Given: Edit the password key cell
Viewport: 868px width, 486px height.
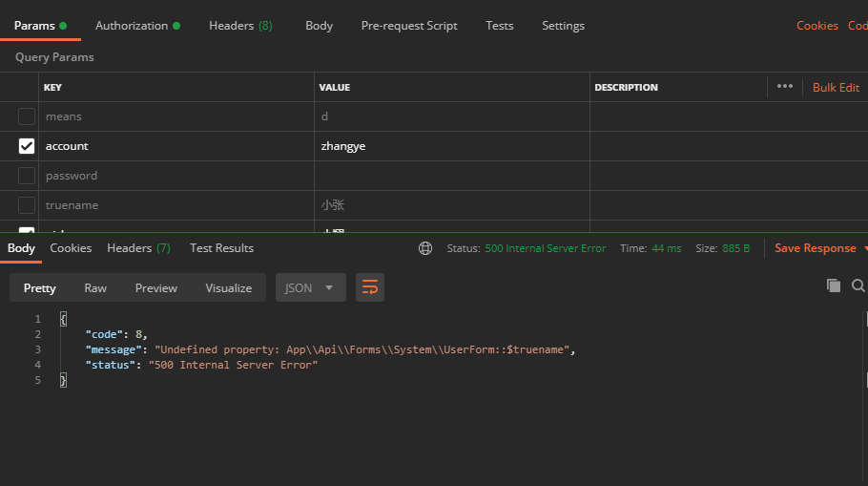Looking at the screenshot, I should coord(176,176).
